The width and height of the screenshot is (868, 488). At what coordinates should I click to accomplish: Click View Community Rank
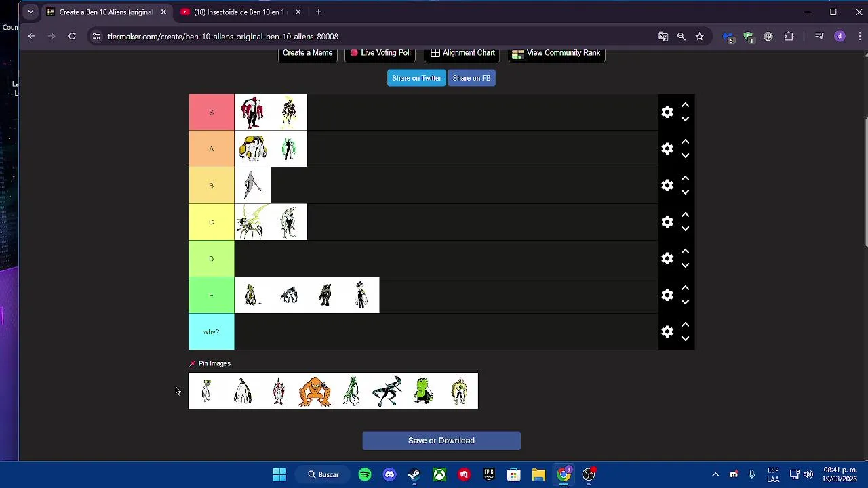[557, 53]
